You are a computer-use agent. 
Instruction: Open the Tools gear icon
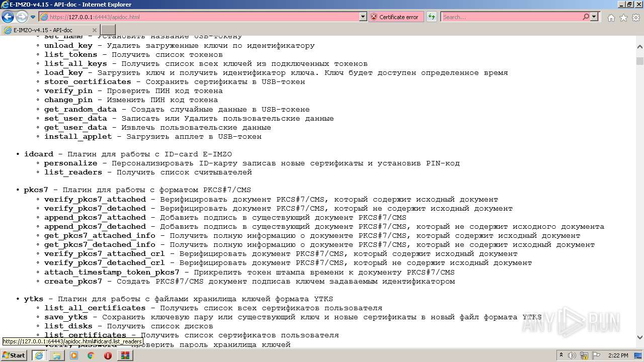pos(635,18)
